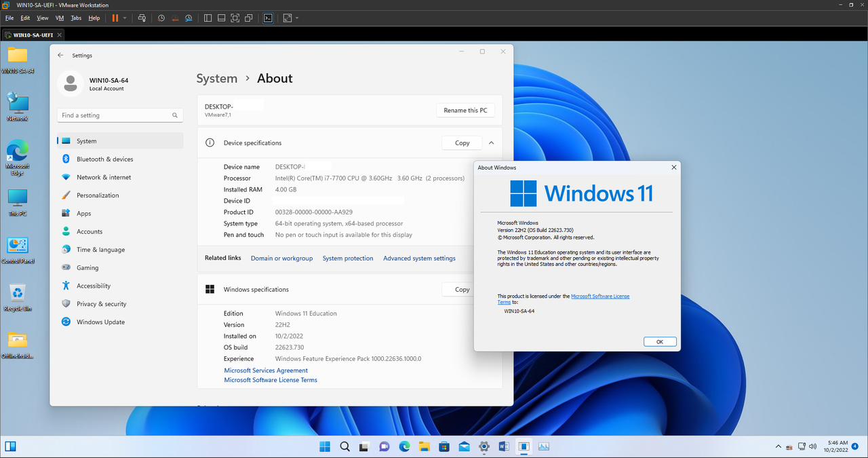Open the Recycle Bin desktop icon

pos(18,298)
